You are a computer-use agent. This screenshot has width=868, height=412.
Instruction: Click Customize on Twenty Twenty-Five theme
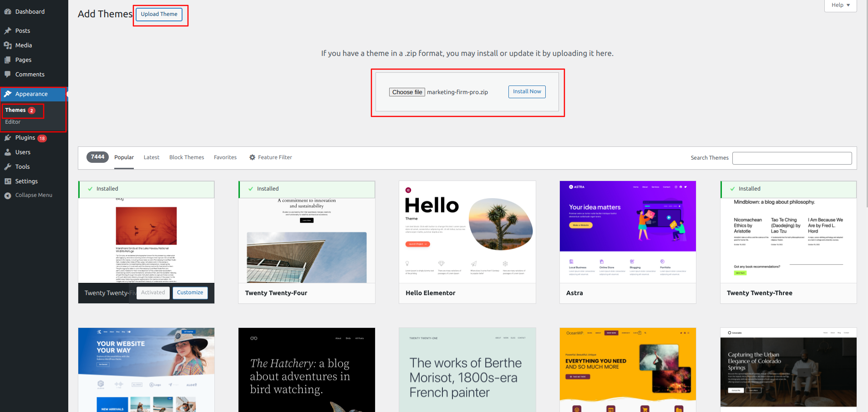tap(190, 293)
